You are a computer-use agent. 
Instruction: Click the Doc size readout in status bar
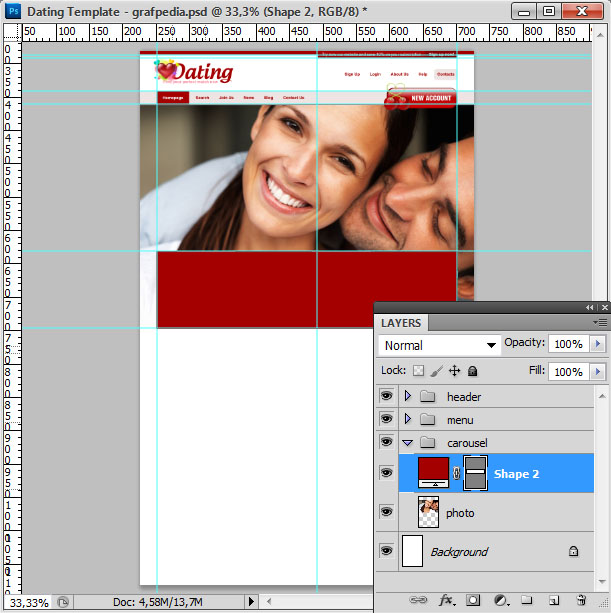(x=158, y=602)
